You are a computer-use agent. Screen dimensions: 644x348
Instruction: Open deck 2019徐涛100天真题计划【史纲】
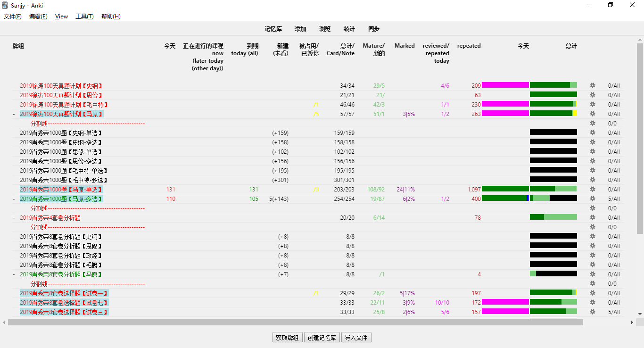(x=61, y=86)
